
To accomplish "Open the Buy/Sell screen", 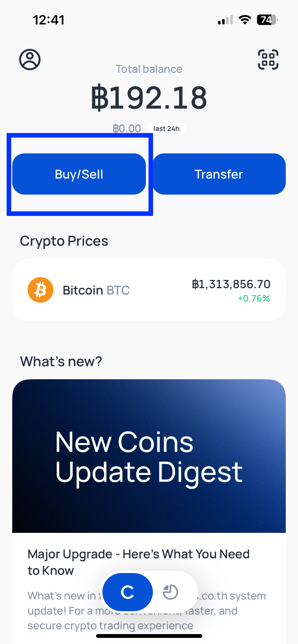I will 79,174.
